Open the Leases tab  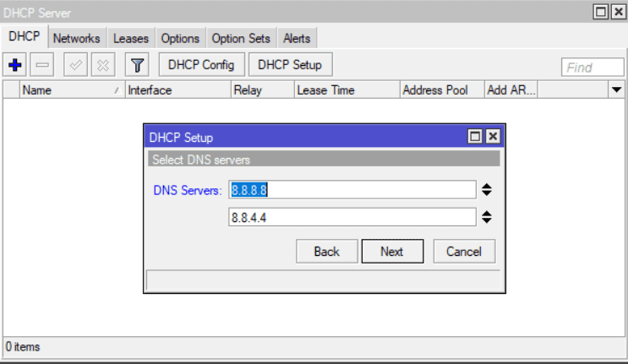point(130,38)
